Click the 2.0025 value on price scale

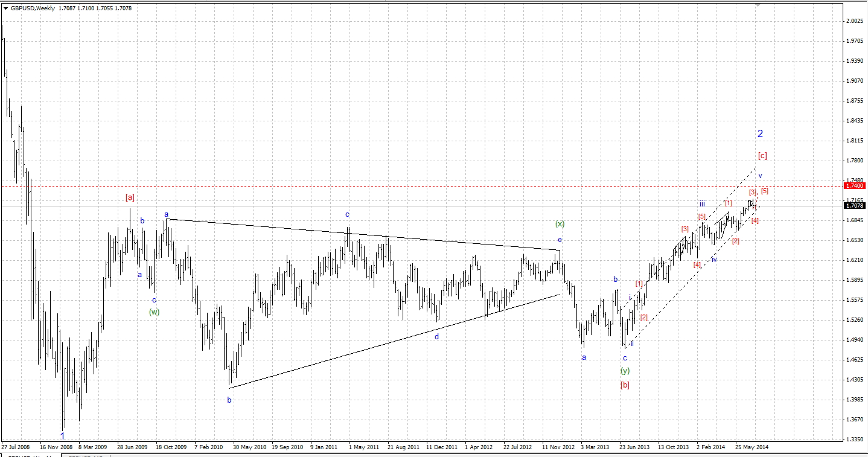pyautogui.click(x=855, y=21)
